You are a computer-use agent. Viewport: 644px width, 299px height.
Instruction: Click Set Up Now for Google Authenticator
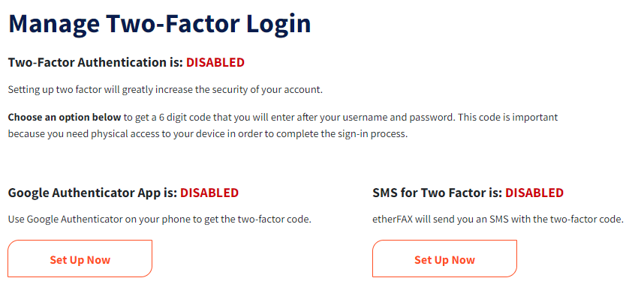tap(80, 259)
